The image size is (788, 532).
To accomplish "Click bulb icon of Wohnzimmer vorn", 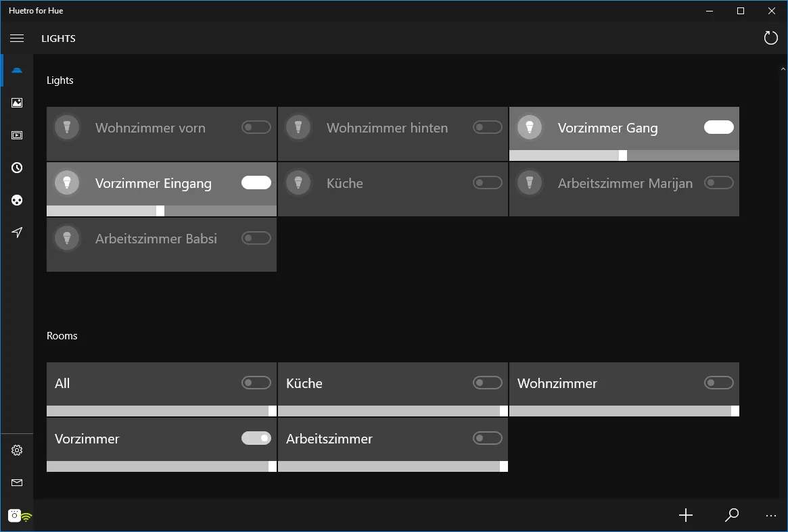I will tap(67, 127).
